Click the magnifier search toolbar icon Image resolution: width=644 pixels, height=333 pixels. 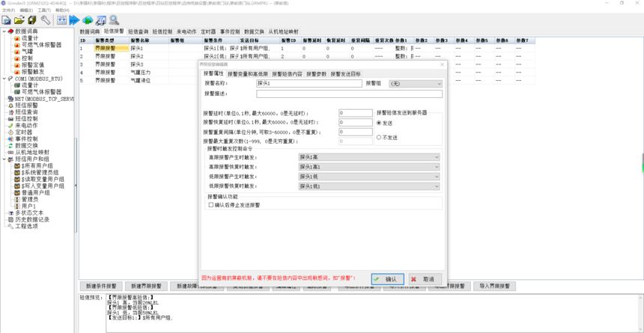(114, 19)
